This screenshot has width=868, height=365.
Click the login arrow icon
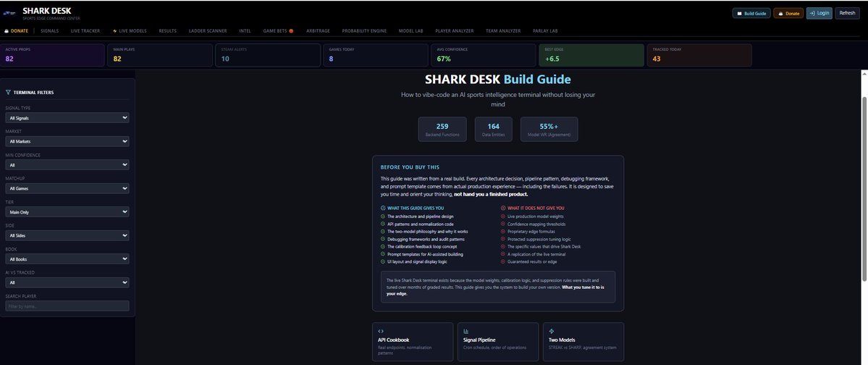click(x=812, y=13)
